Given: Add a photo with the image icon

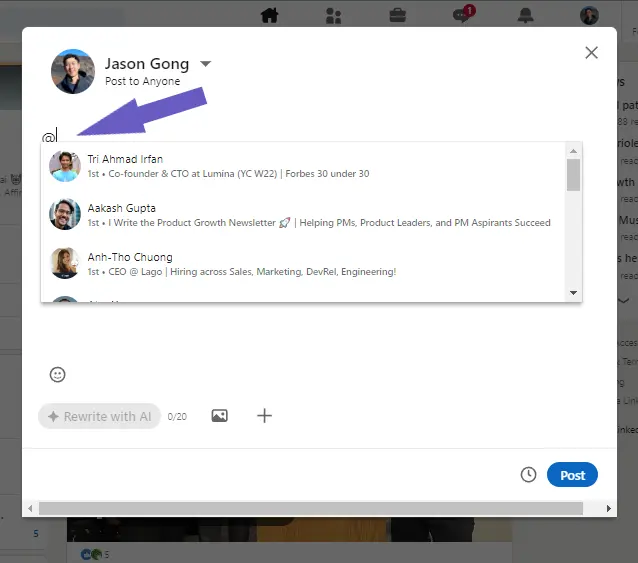Looking at the screenshot, I should coord(219,415).
